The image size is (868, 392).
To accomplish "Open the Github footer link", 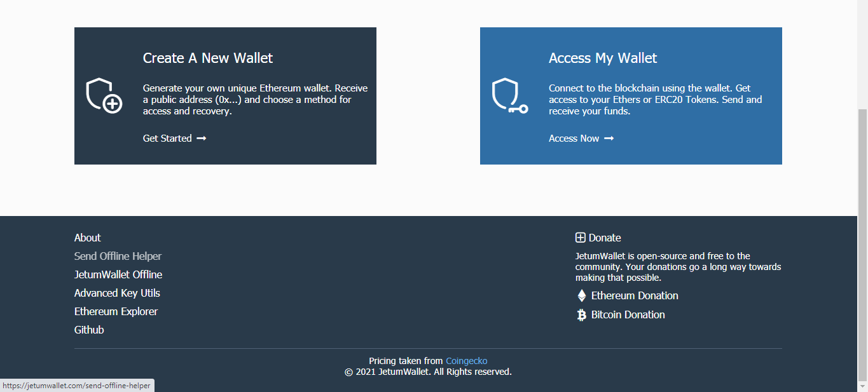I will click(x=89, y=330).
